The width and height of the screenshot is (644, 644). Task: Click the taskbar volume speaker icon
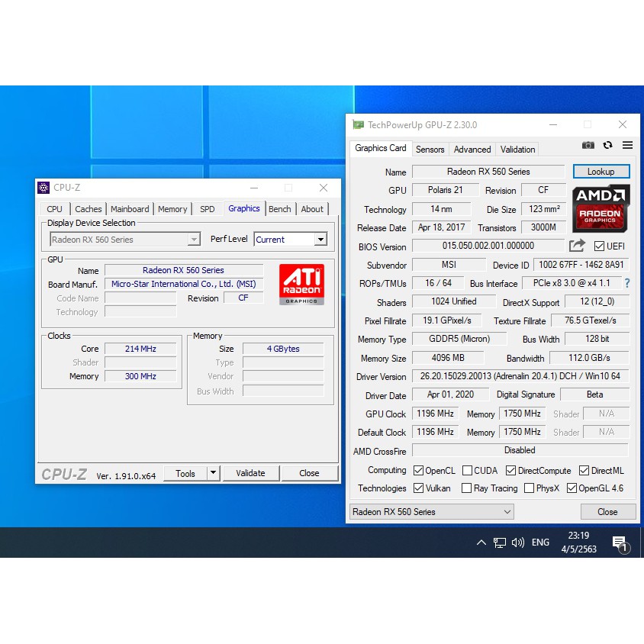point(518,543)
